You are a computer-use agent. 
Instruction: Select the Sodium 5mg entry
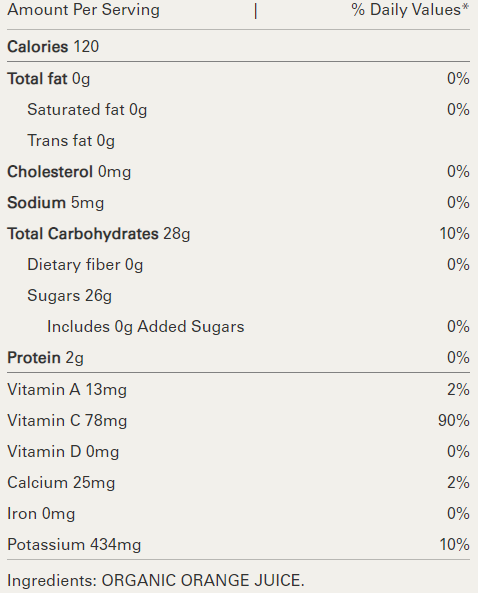tap(56, 203)
